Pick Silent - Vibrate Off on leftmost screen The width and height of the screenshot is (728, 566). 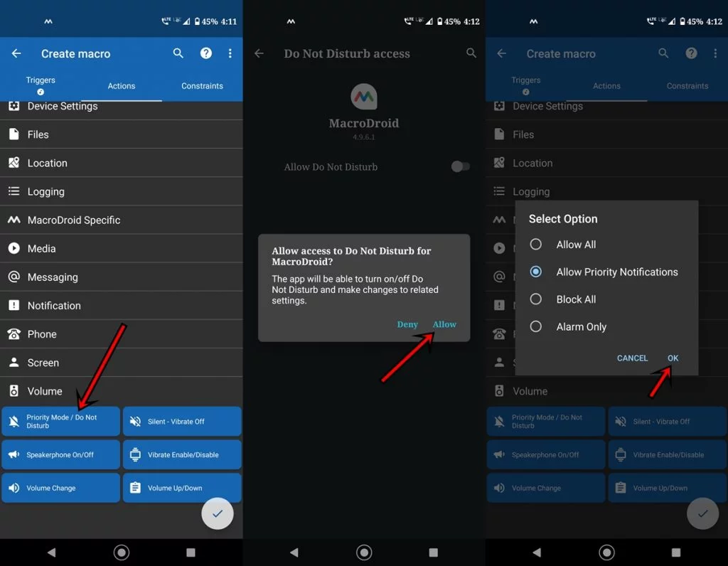[182, 422]
